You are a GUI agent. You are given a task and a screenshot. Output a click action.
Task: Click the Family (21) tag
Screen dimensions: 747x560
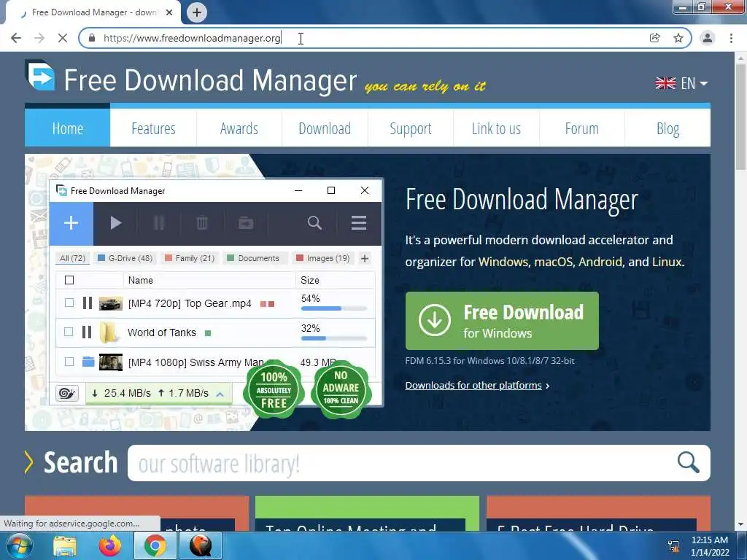[x=190, y=258]
